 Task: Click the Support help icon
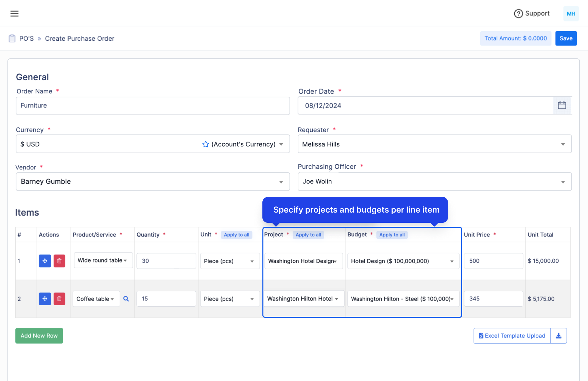pos(518,13)
